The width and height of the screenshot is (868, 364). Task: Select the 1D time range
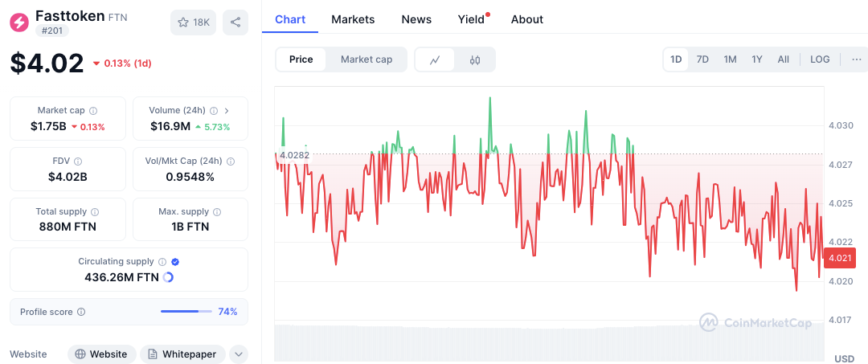tap(676, 59)
